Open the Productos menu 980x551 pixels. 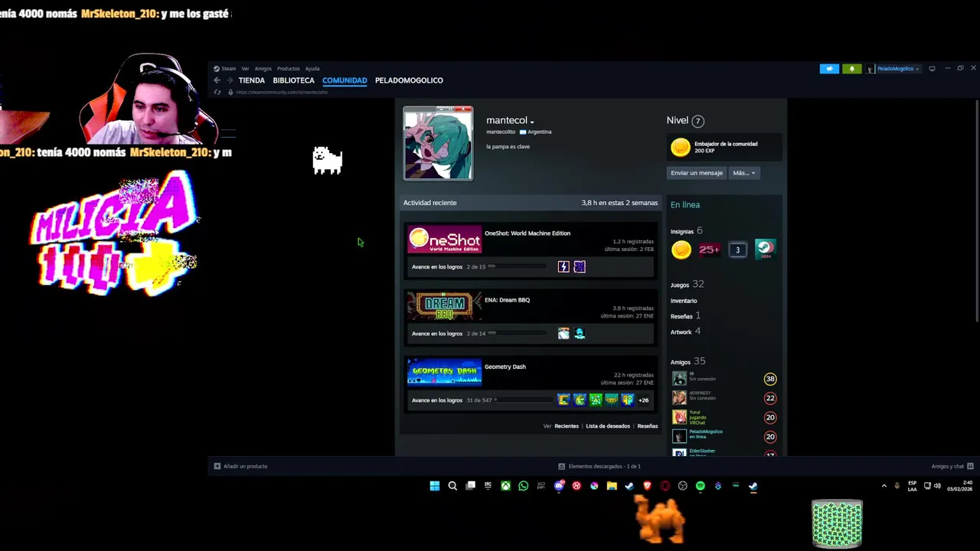[x=288, y=69]
